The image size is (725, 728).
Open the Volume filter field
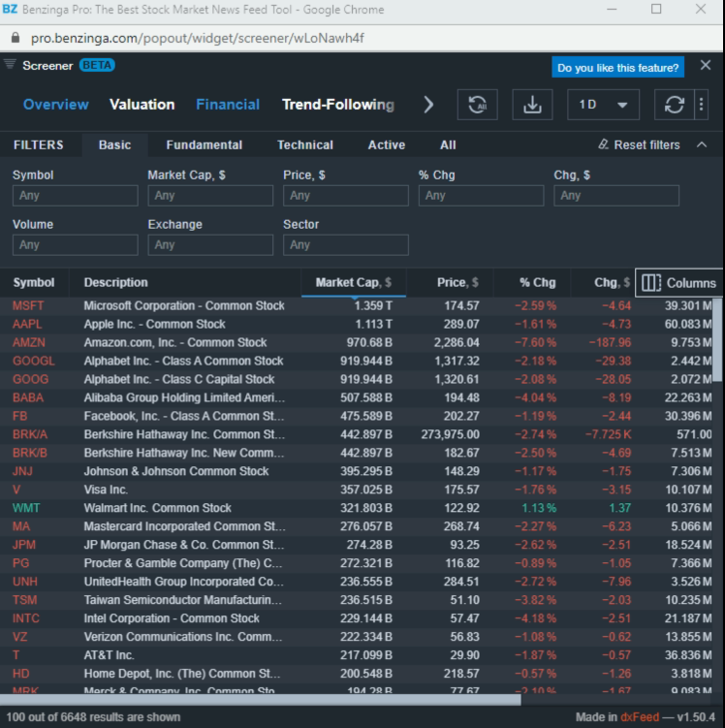point(76,244)
